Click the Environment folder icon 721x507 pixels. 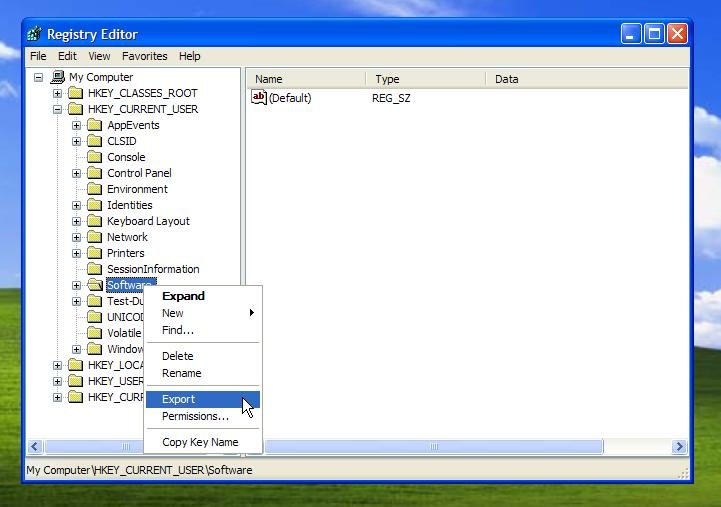94,189
